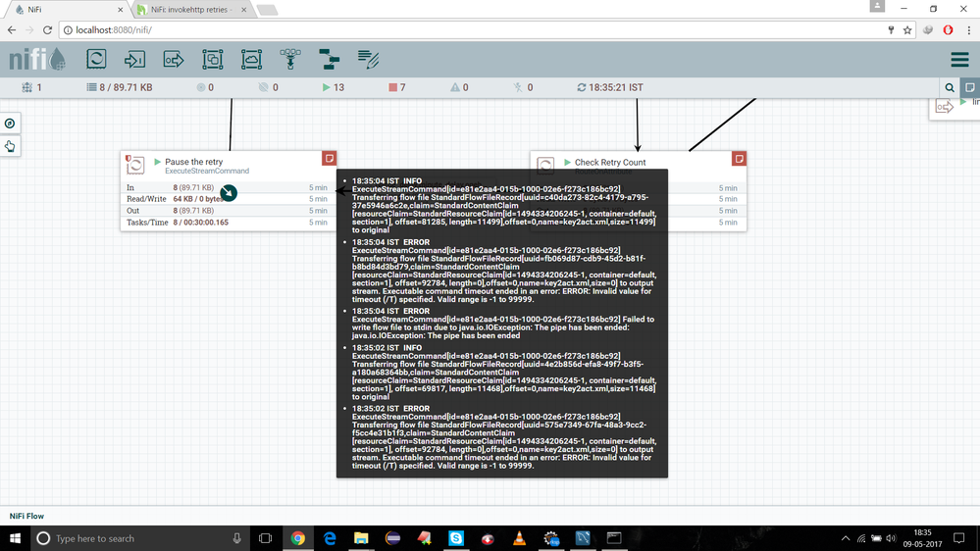The width and height of the screenshot is (980, 551).
Task: Close the invokehttp retries browser tab
Action: tap(243, 10)
